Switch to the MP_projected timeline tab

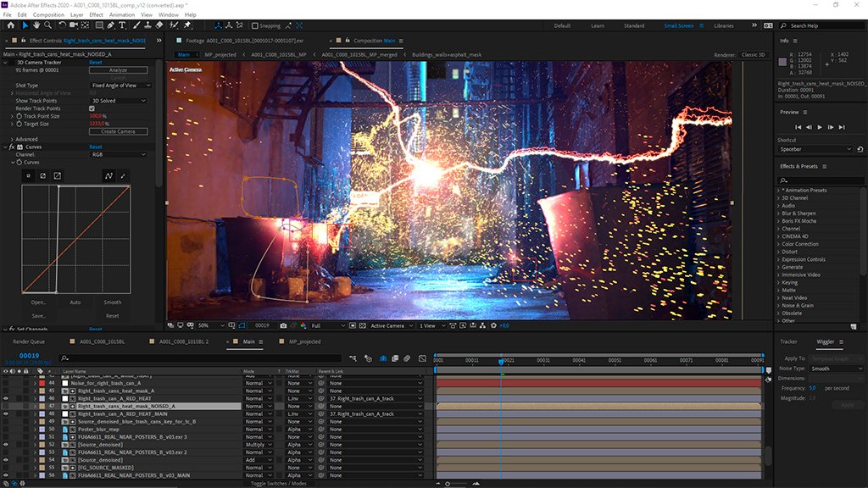coord(304,341)
